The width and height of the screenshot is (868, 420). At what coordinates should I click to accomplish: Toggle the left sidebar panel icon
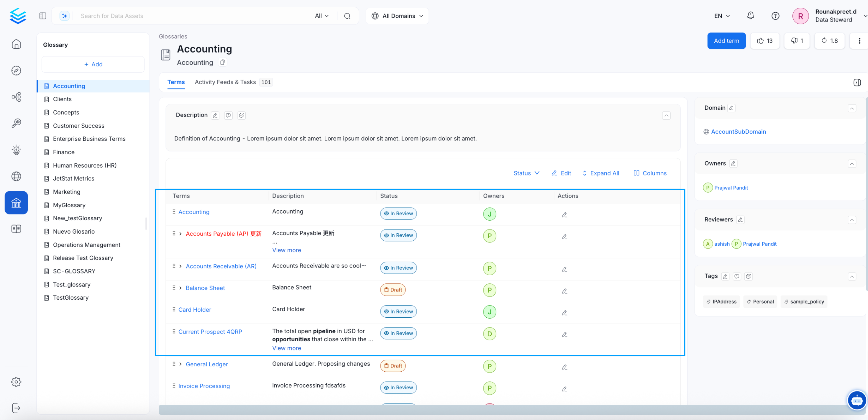click(x=43, y=16)
